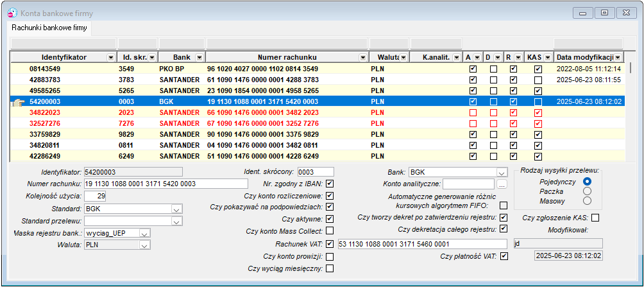Toggle Czy dekretacja całego rejestru checkbox

pyautogui.click(x=504, y=229)
